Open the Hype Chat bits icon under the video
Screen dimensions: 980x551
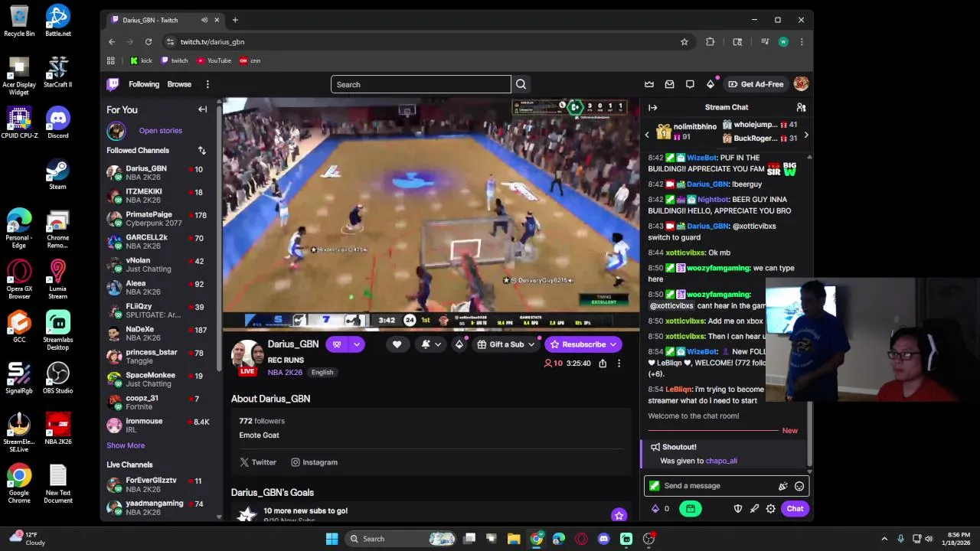point(459,344)
